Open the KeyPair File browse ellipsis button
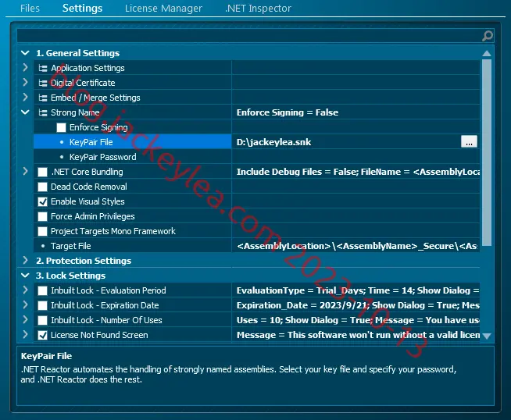511x420 pixels. pyautogui.click(x=469, y=141)
